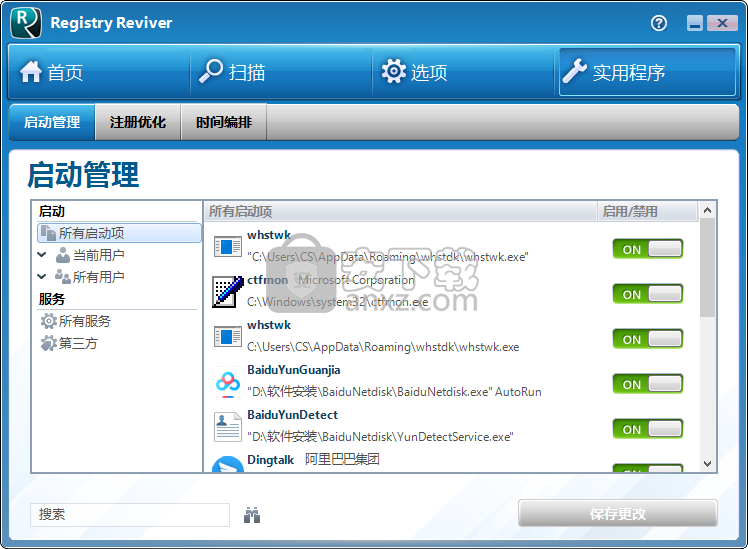This screenshot has height=549, width=748.
Task: Click the home icon beside 首页
Action: tap(31, 72)
